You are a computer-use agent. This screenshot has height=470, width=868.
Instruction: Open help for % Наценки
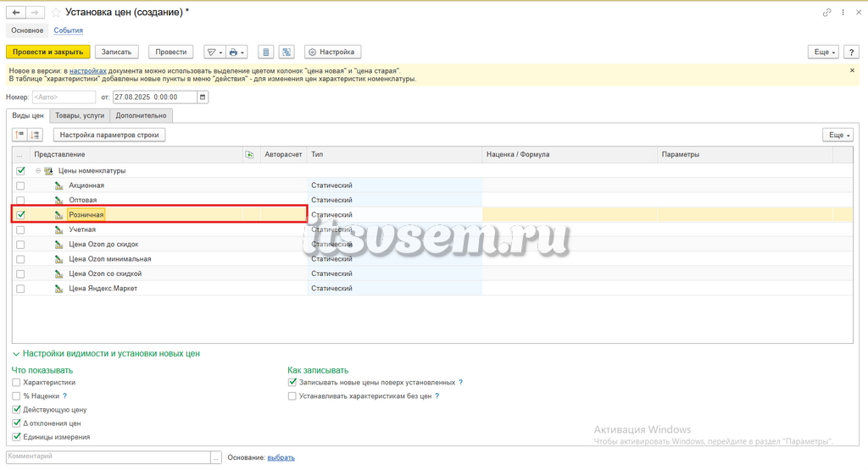64,396
